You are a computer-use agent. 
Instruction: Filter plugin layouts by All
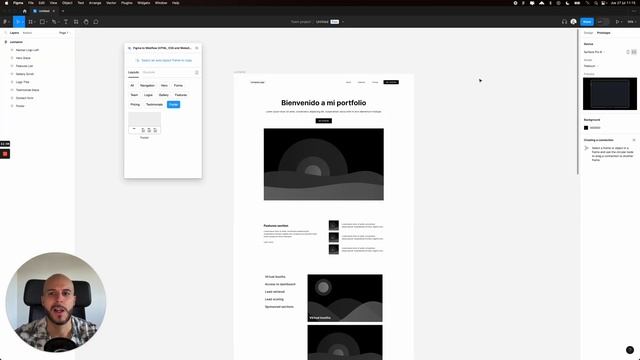[x=132, y=85]
